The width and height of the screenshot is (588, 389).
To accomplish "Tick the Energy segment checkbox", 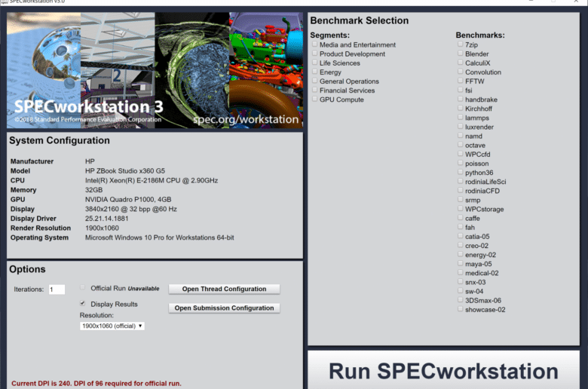I will point(314,72).
